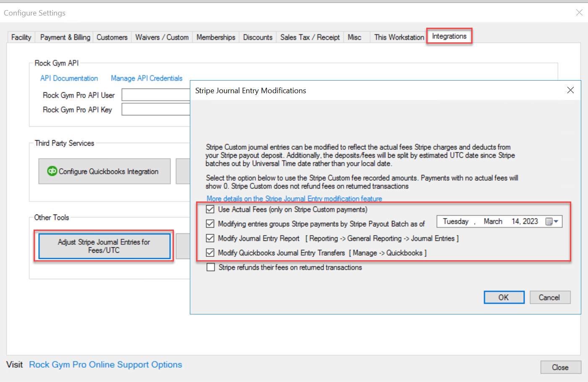Image resolution: width=588 pixels, height=382 pixels.
Task: Click the Stripe Journal Entry Modifications title
Action: point(251,91)
